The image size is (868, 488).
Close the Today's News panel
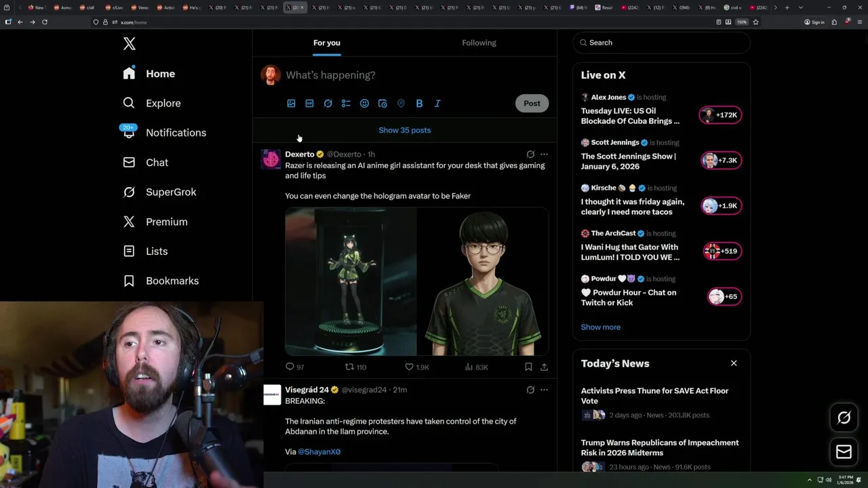[734, 363]
